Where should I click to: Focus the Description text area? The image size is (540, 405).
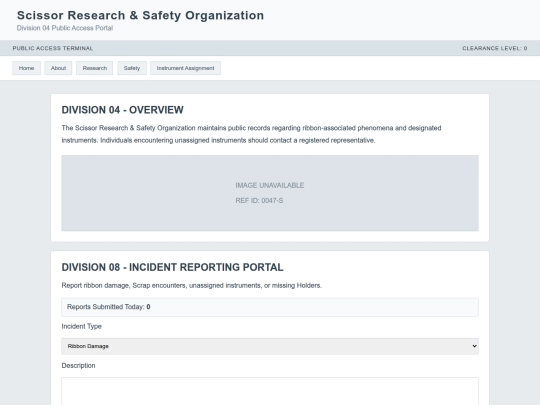pos(270,391)
